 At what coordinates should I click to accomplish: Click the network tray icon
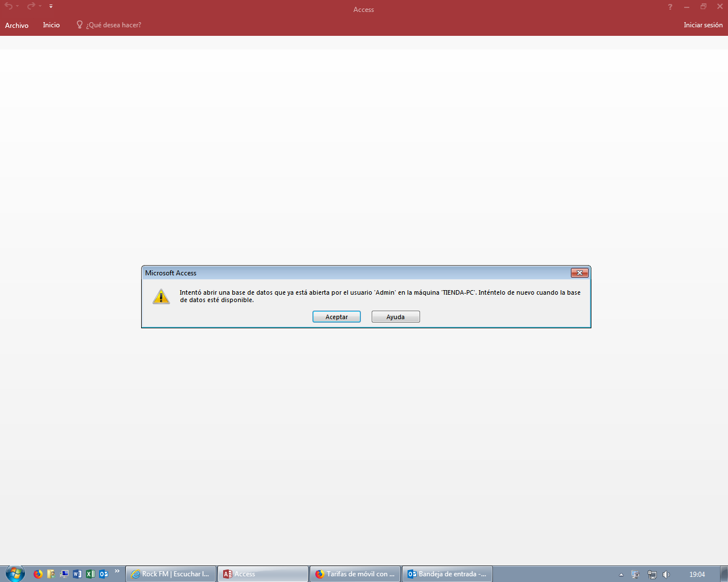tap(652, 575)
